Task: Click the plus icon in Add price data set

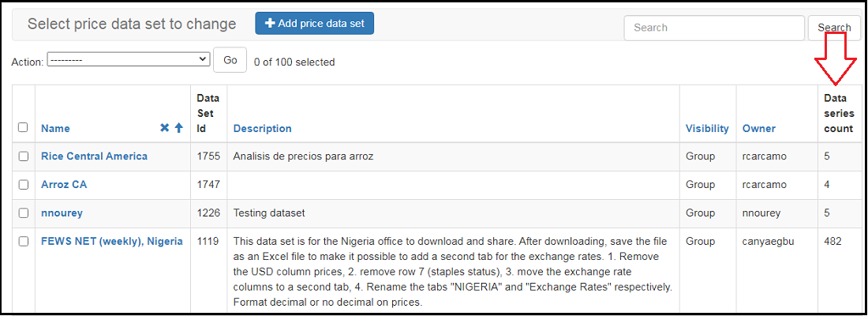Action: [x=270, y=24]
